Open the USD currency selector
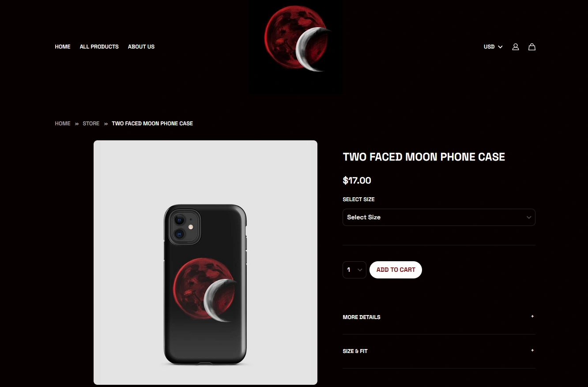588x387 pixels. [493, 47]
